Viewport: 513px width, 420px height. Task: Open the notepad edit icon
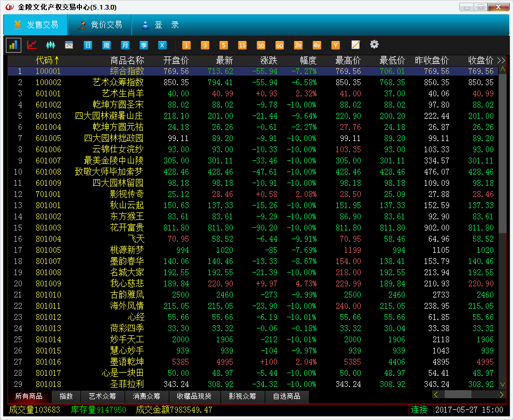click(355, 45)
